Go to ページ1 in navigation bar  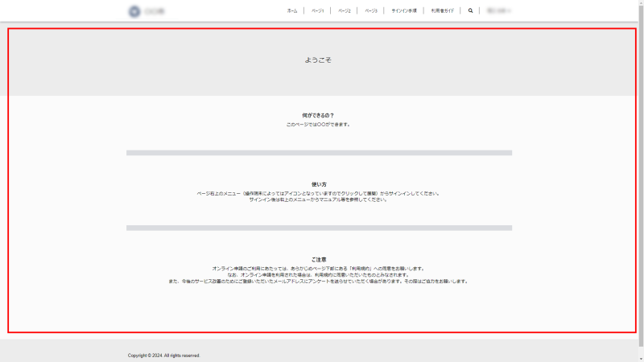tap(318, 11)
